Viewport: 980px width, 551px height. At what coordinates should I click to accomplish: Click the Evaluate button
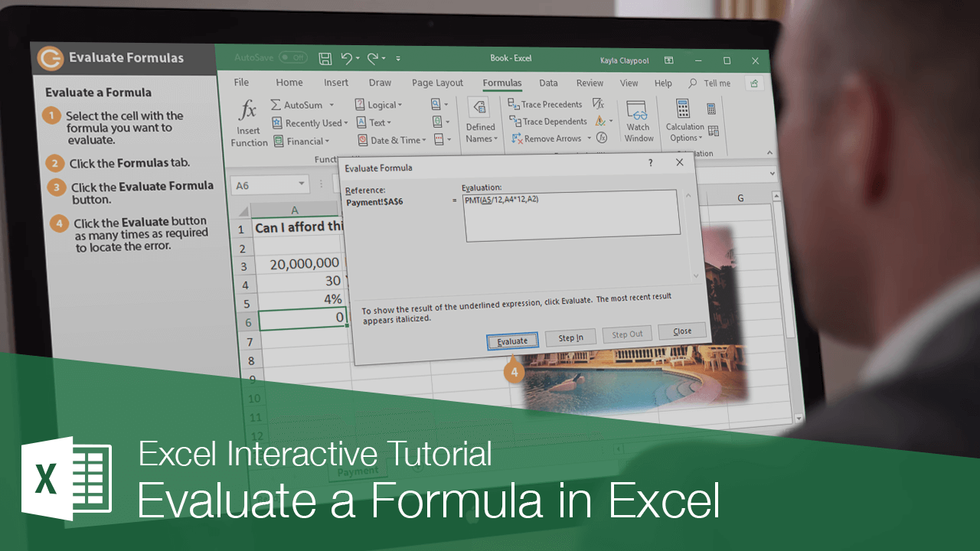[511, 340]
